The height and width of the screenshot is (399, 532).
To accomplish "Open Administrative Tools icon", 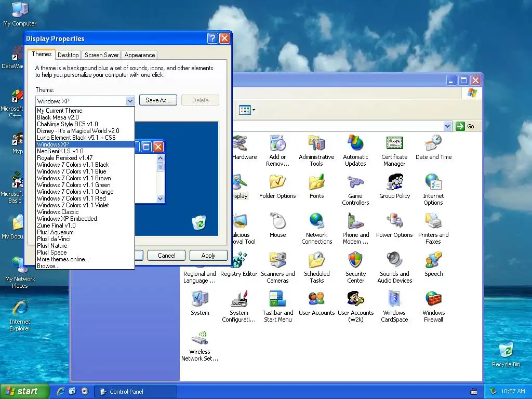I will click(x=316, y=143).
